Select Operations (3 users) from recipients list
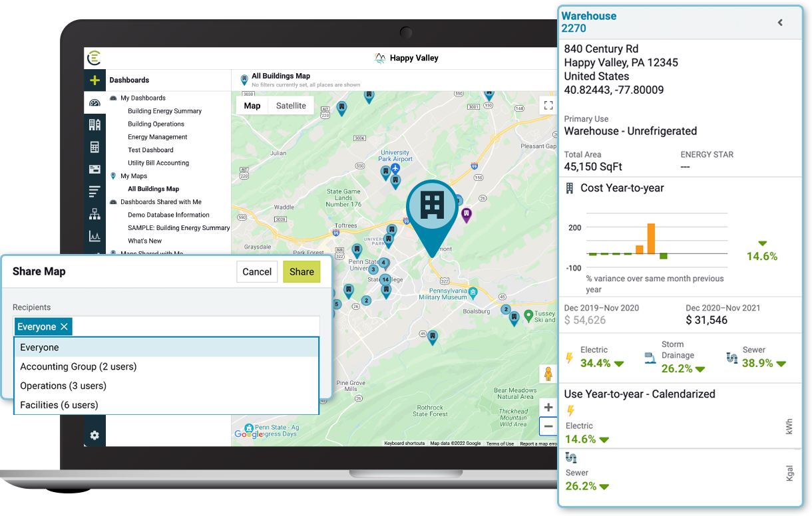Screen dimensions: 812x516 (63, 386)
